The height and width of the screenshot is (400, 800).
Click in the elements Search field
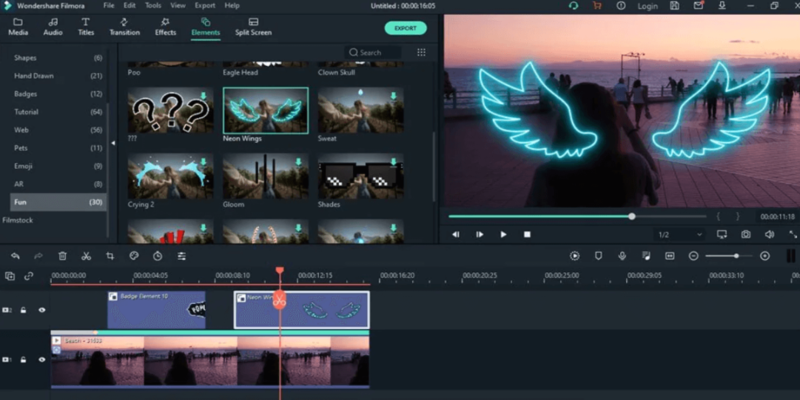373,53
